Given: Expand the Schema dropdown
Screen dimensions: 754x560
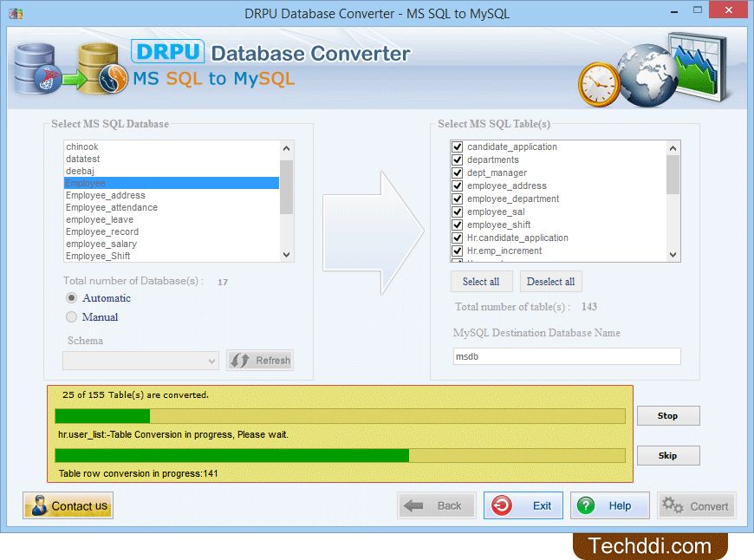Looking at the screenshot, I should point(212,361).
